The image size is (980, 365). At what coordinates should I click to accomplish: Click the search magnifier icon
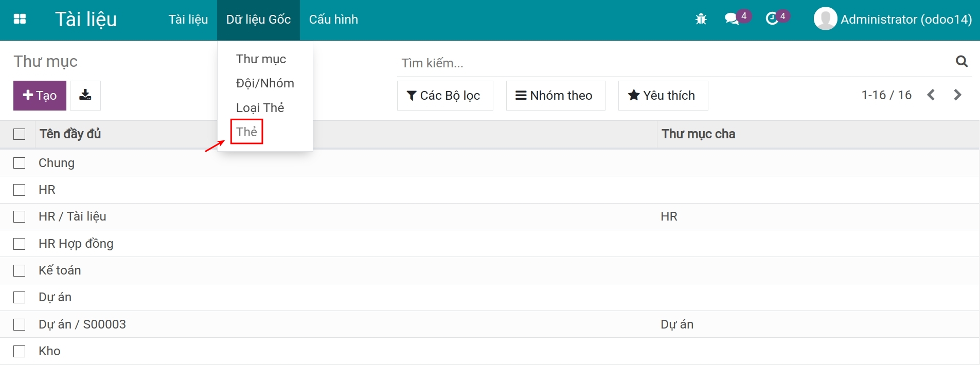[x=961, y=62]
